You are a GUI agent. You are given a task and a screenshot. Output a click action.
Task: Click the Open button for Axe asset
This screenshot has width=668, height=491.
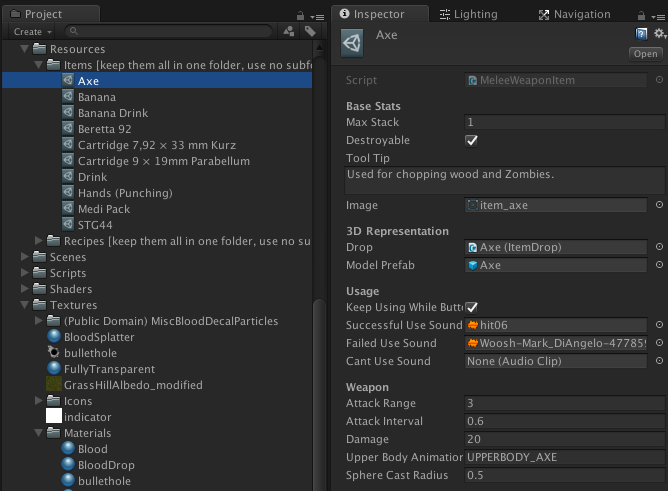click(x=645, y=54)
